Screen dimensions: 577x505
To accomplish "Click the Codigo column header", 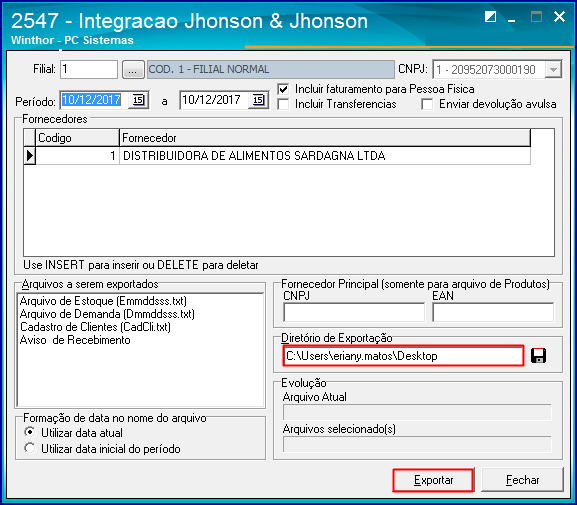I will pos(77,138).
